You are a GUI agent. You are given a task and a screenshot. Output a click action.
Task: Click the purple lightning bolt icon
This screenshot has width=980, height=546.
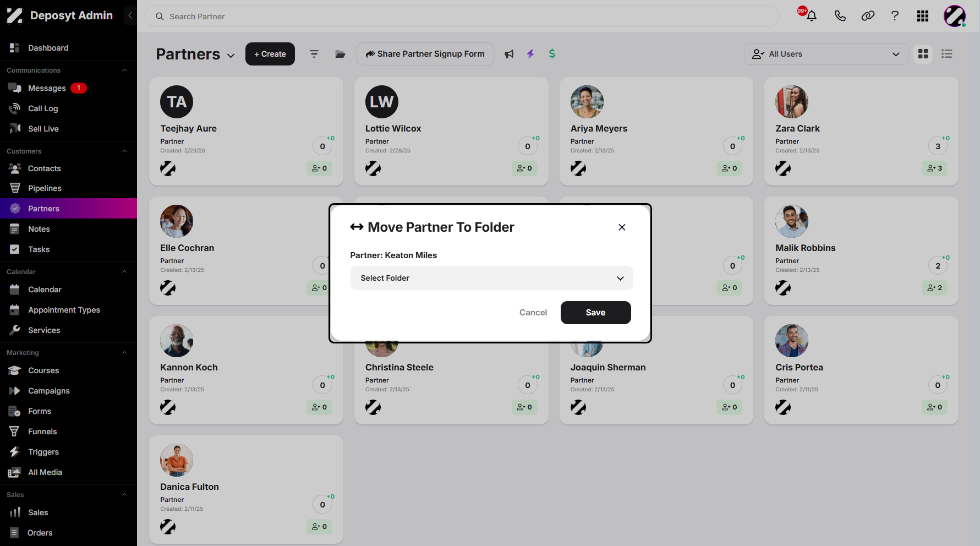[530, 54]
